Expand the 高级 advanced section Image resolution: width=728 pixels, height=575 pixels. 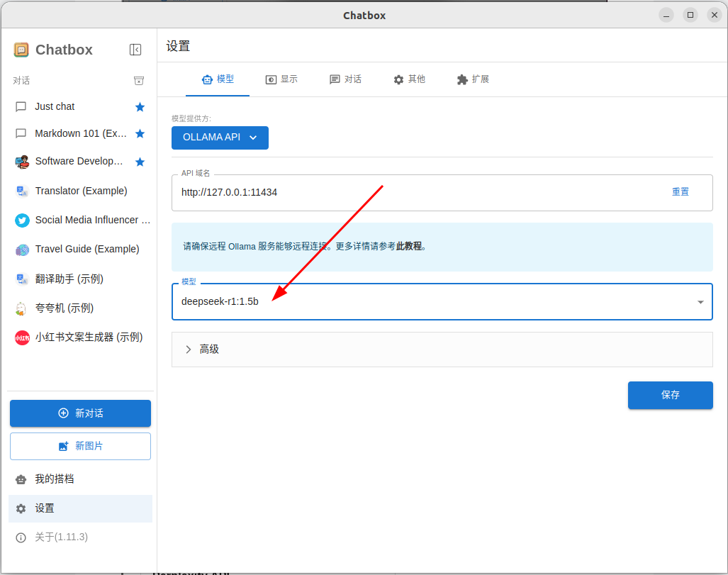point(442,350)
